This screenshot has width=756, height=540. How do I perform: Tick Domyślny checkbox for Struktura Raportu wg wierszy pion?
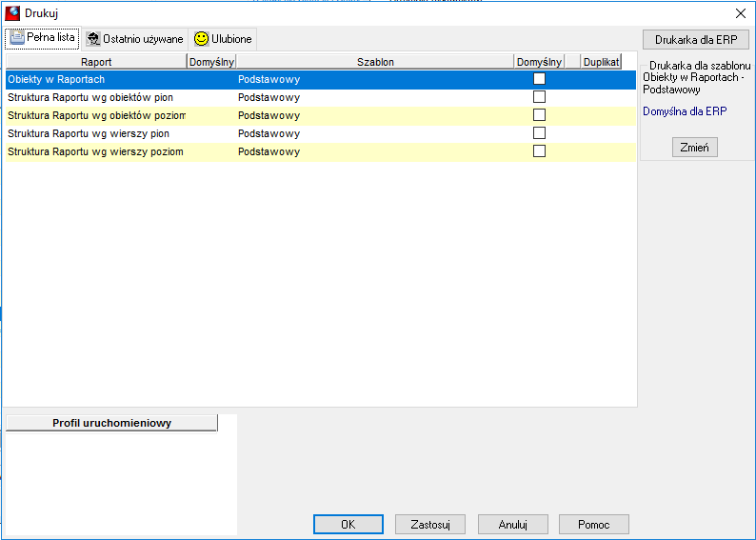pyautogui.click(x=539, y=133)
